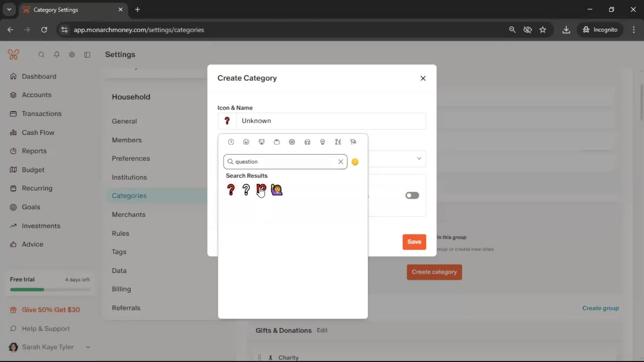Open the emoji skin tone selector
644x362 pixels.
pos(355,162)
